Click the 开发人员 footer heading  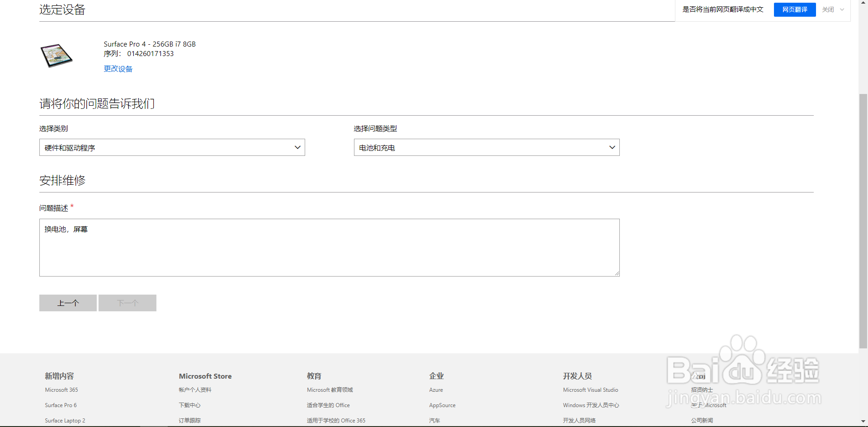coord(577,376)
